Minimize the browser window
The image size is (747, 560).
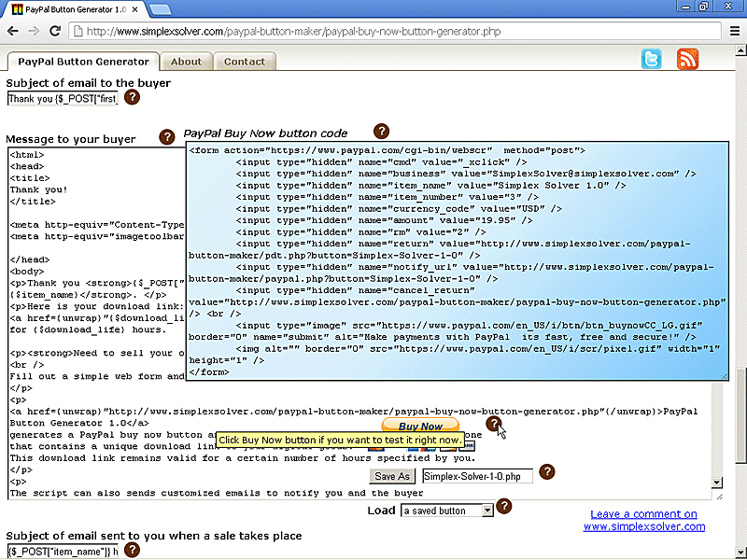coord(685,7)
